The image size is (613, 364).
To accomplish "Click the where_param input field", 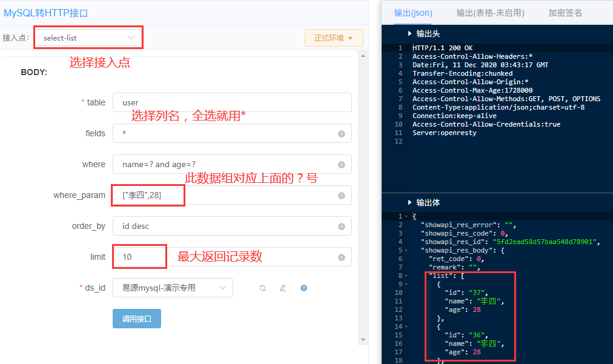I will pos(232,195).
